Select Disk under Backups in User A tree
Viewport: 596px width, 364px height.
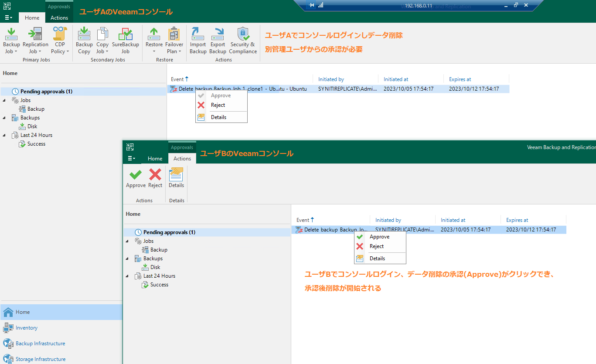[32, 126]
